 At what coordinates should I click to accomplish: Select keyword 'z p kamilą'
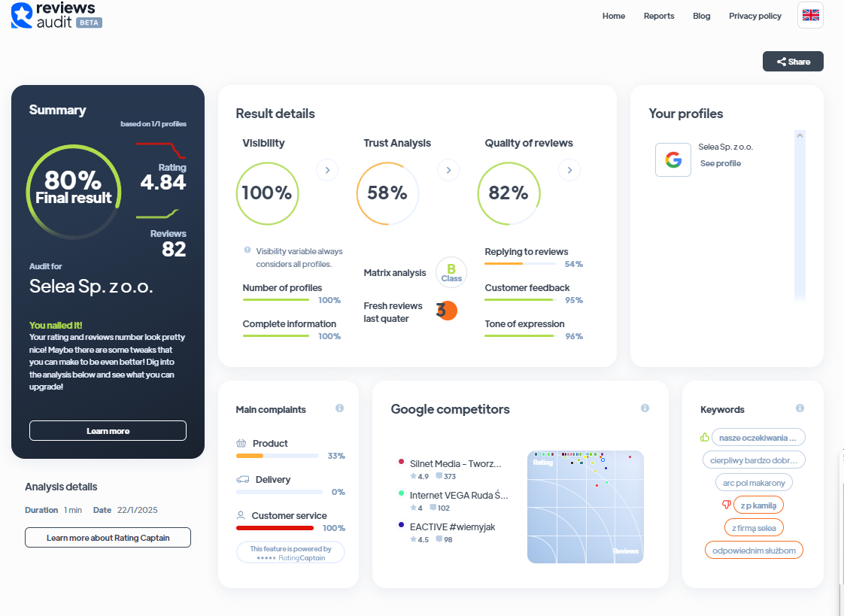tap(758, 505)
